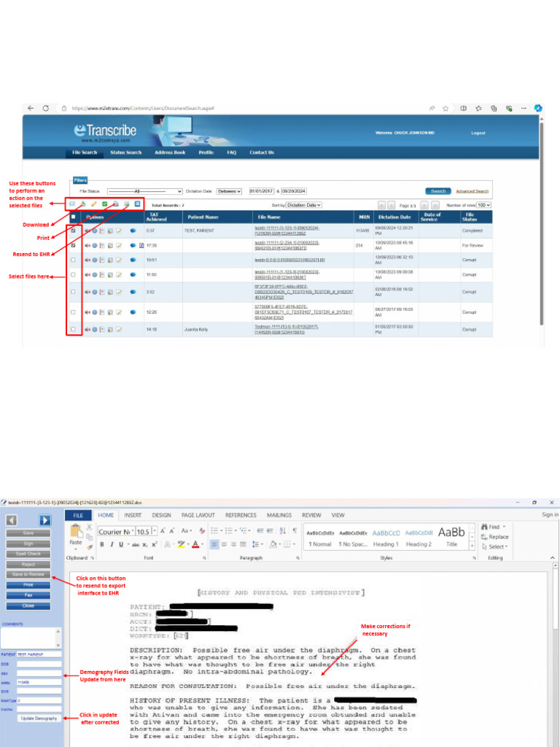The width and height of the screenshot is (560, 747).
Task: Click the MRN field showing 113456
Action: tap(39, 683)
